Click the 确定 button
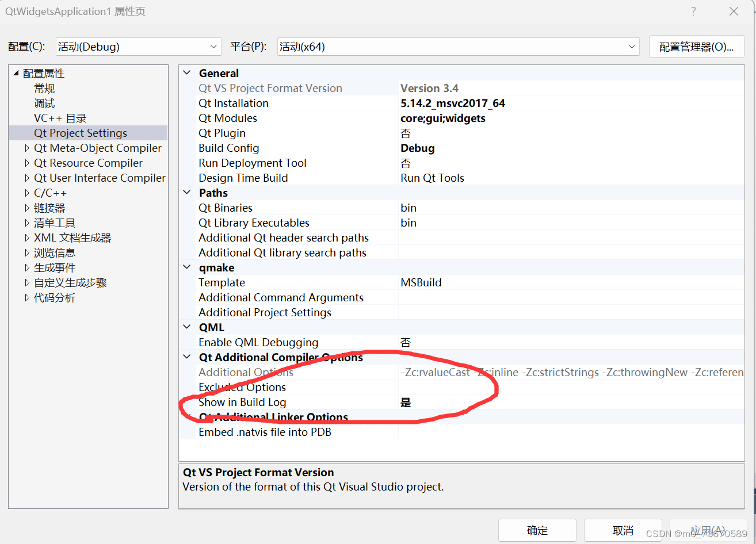The image size is (756, 544). [537, 530]
